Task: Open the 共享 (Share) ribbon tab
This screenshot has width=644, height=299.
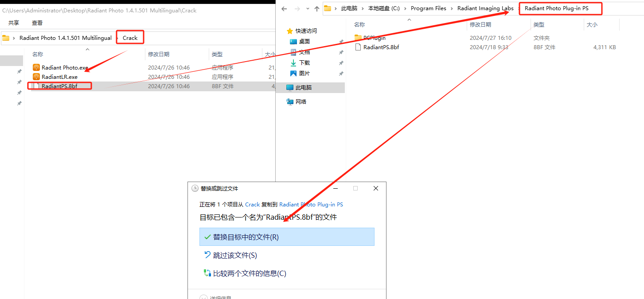Action: tap(14, 23)
